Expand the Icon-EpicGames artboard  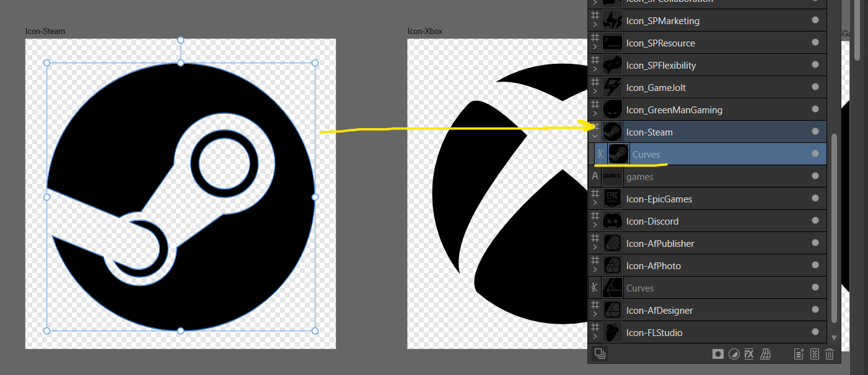595,204
